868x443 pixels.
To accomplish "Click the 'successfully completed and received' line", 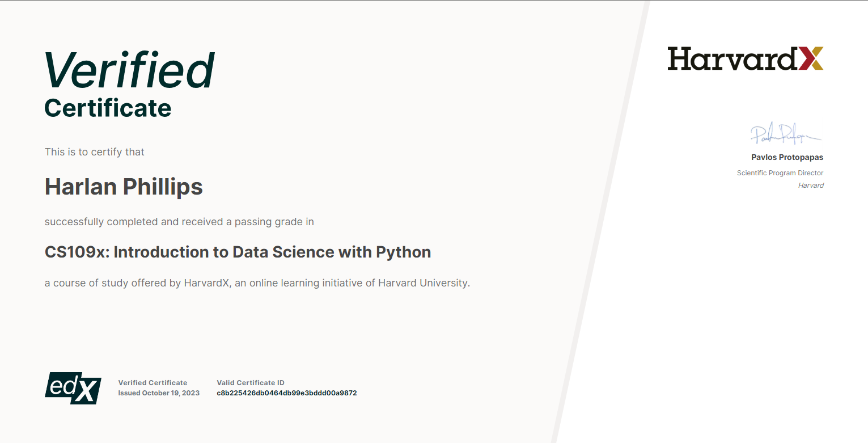I will click(179, 222).
